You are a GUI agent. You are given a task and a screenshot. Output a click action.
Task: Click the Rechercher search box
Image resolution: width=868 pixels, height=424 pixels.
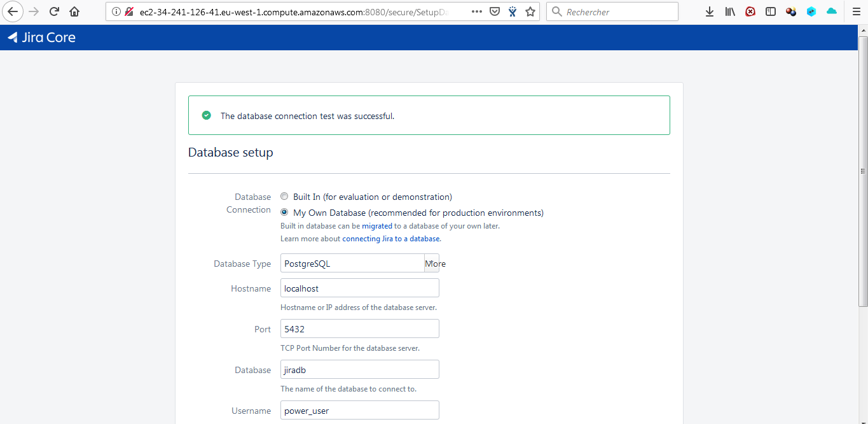612,11
